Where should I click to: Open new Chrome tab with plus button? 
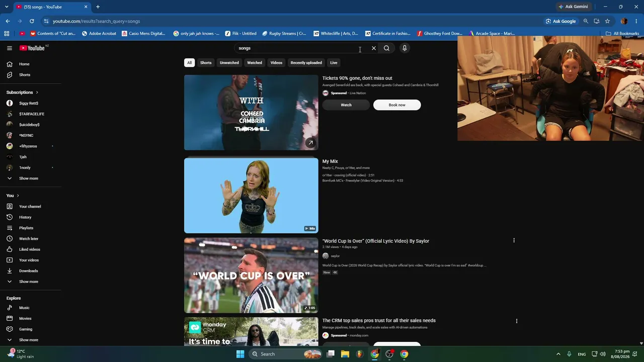pyautogui.click(x=98, y=7)
